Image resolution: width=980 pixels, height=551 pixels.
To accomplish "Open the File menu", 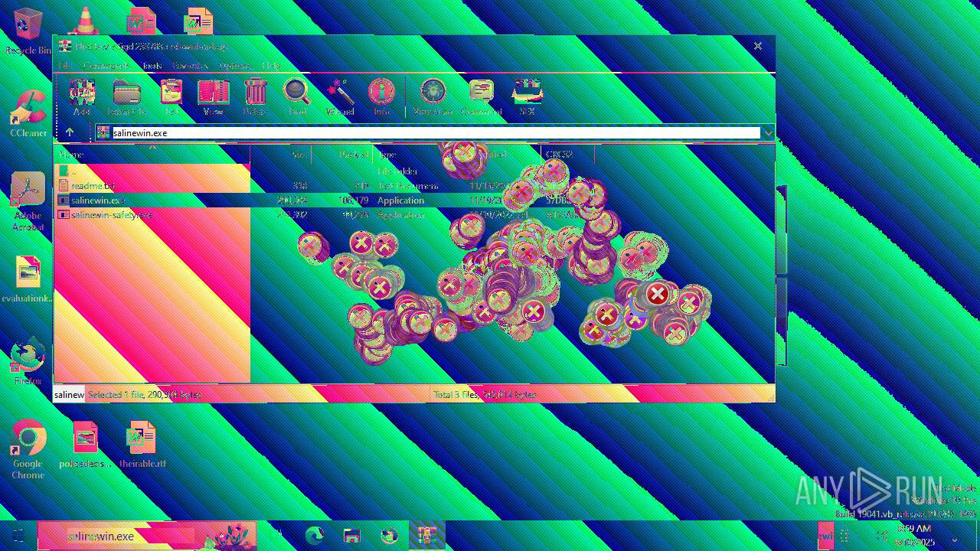I will coord(65,66).
